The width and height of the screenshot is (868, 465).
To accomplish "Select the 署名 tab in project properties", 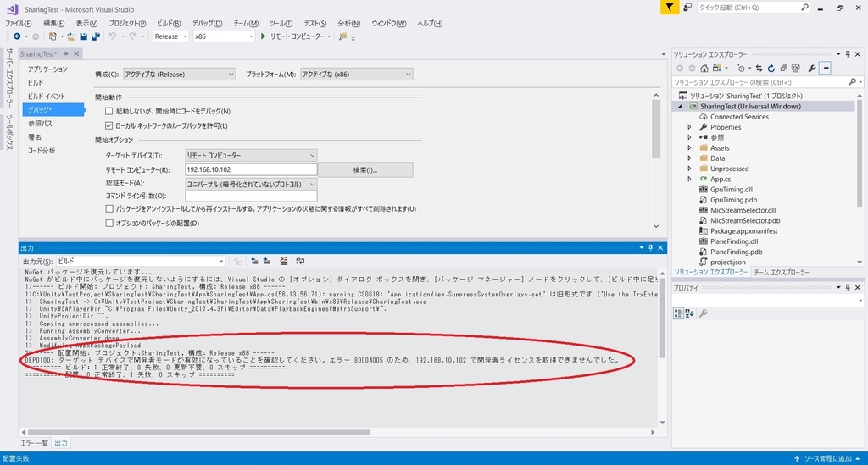I will point(35,136).
